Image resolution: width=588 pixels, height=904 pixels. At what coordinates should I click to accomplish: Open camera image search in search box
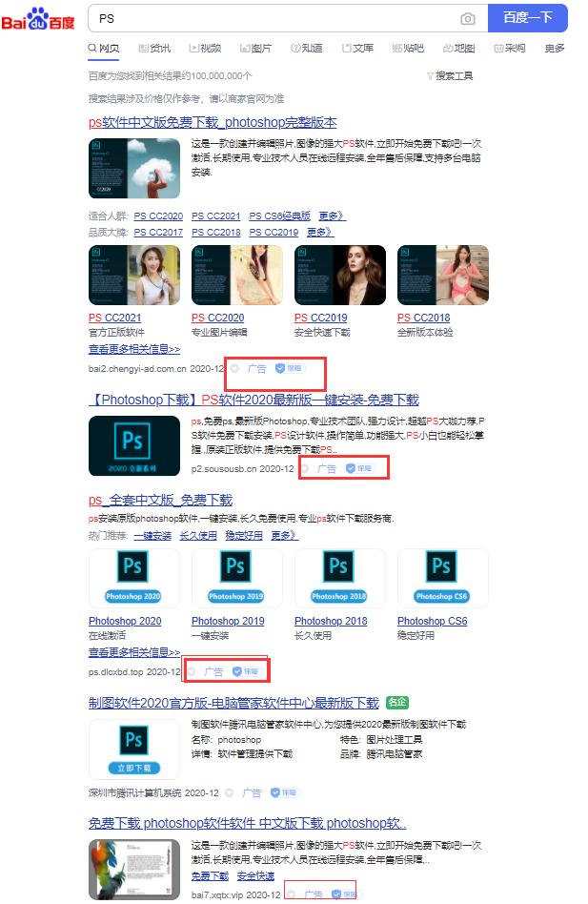click(467, 18)
